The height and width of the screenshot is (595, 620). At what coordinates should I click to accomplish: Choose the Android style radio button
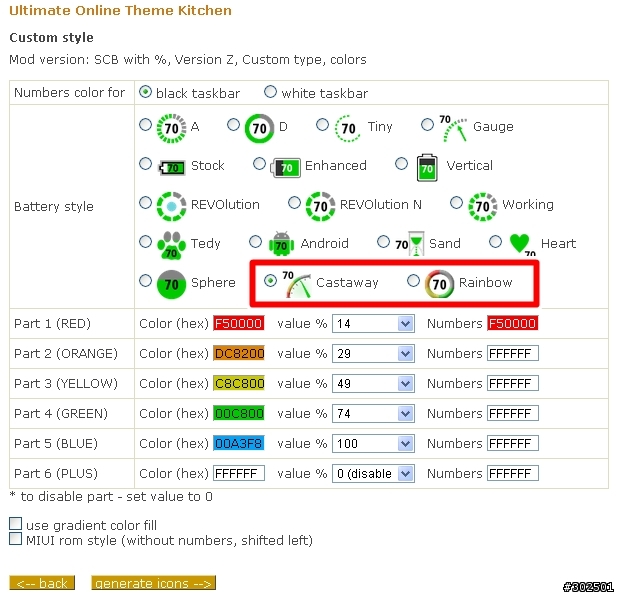(255, 242)
